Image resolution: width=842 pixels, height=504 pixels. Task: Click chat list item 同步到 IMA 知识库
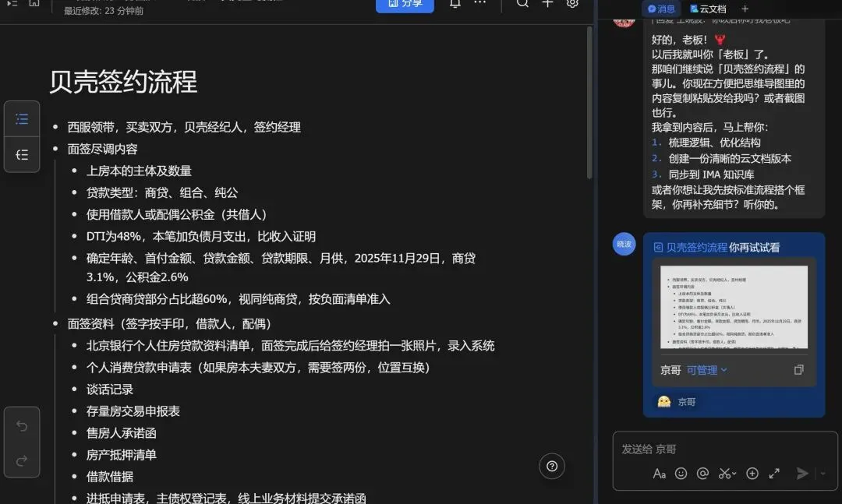tap(711, 174)
